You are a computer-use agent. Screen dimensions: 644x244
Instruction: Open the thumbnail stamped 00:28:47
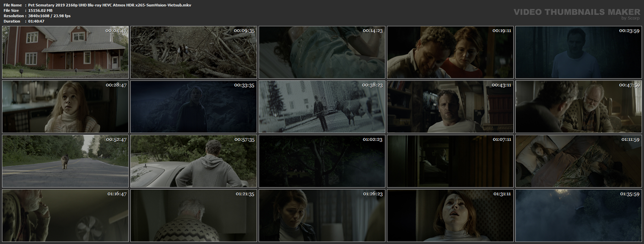pyautogui.click(x=65, y=107)
